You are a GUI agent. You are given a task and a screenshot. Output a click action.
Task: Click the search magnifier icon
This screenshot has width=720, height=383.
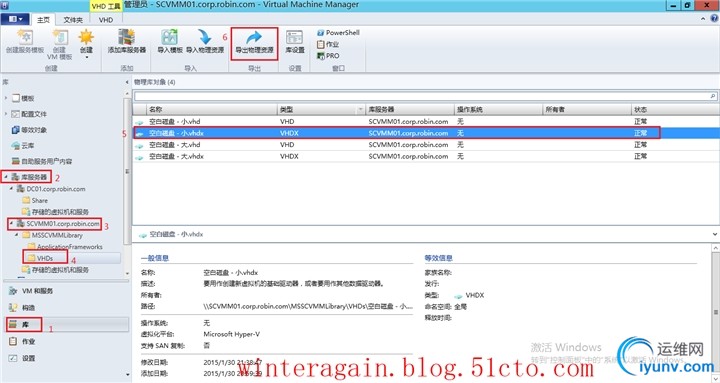point(713,96)
